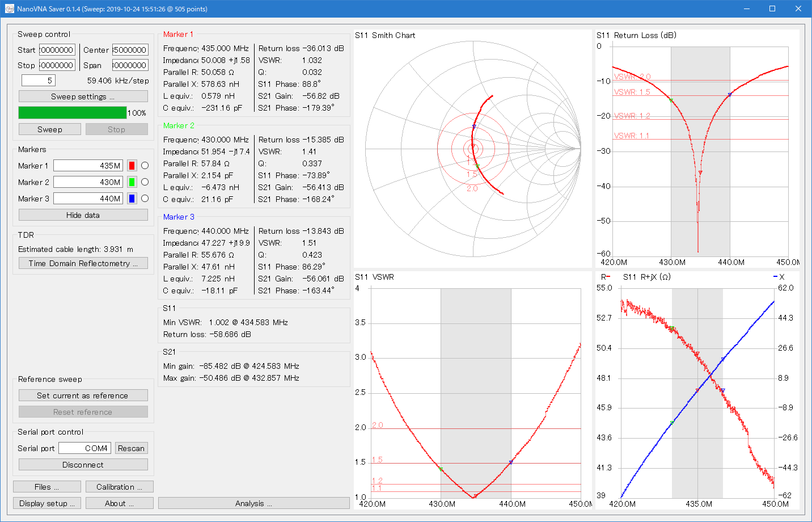Click the 59.406 kHz/step label
The height and width of the screenshot is (522, 812).
pos(118,81)
